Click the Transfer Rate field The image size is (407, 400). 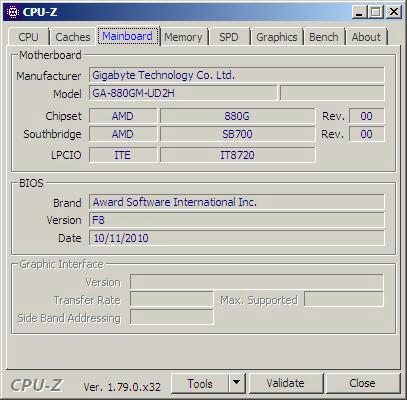click(172, 300)
